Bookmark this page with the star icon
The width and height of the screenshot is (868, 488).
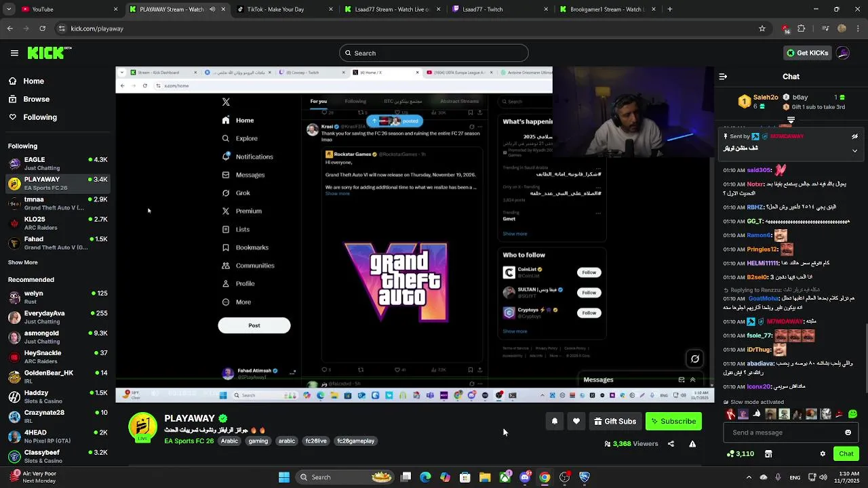[762, 28]
